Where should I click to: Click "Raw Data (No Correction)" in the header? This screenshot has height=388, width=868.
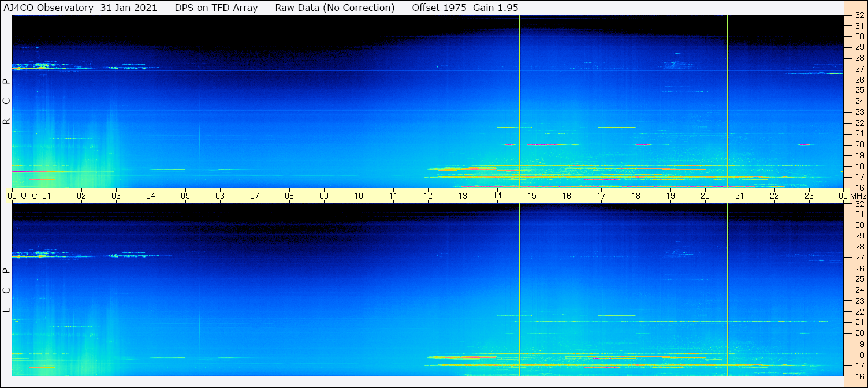[x=335, y=8]
